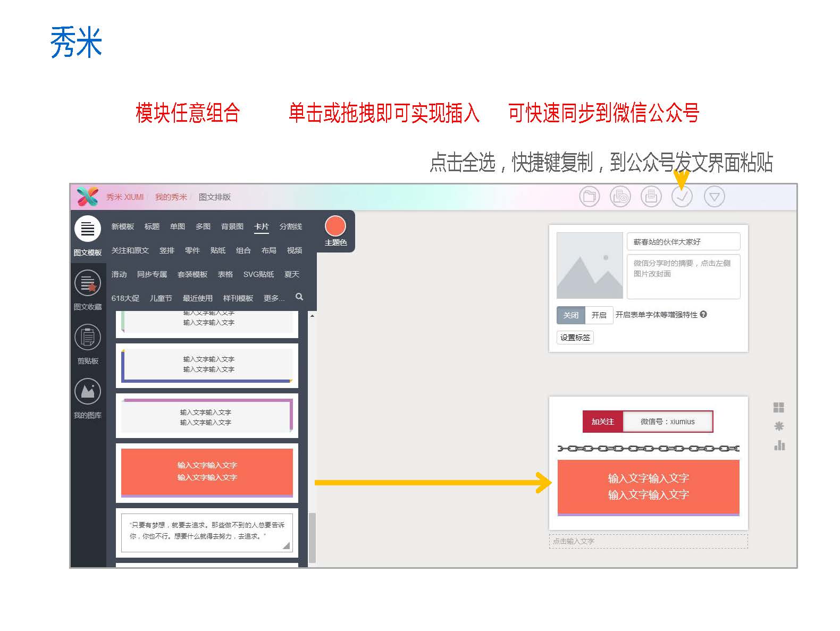Click the checkmark select-all icon
This screenshot has width=840, height=631.
click(682, 197)
